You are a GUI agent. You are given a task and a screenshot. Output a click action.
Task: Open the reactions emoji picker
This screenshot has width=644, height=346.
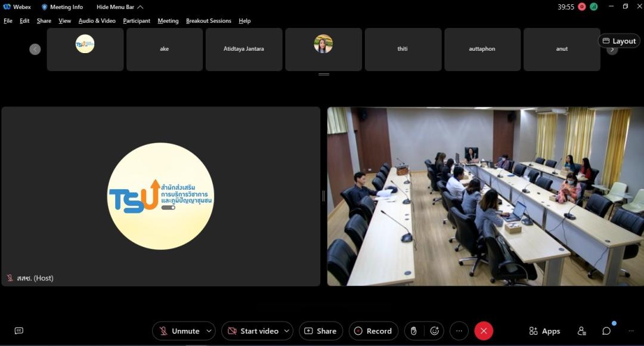pyautogui.click(x=435, y=331)
